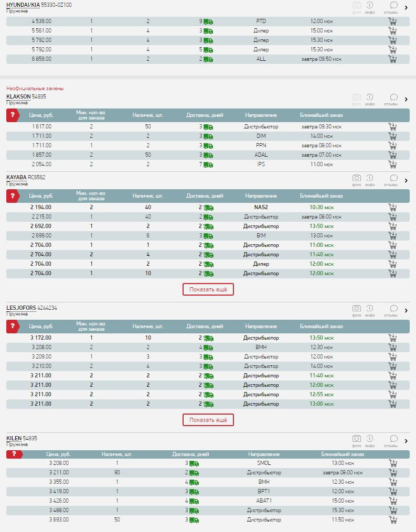The image size is (416, 532).
Task: Add HYUNDAI/KIA 6 859.00 offer to cart
Action: [392, 59]
